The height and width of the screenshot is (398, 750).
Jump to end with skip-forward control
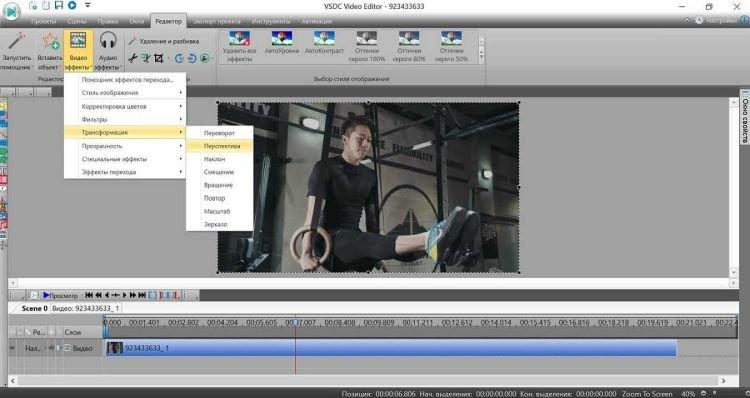pos(142,295)
